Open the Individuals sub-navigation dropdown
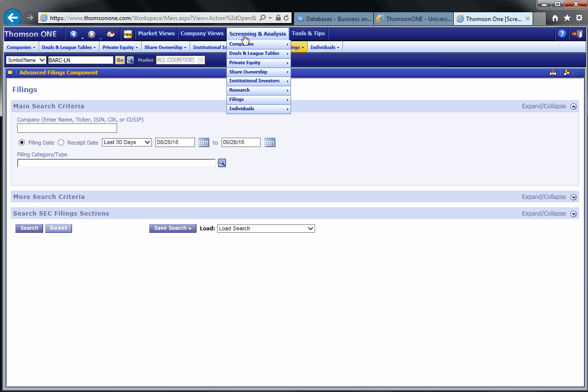This screenshot has width=588, height=392. pos(325,48)
